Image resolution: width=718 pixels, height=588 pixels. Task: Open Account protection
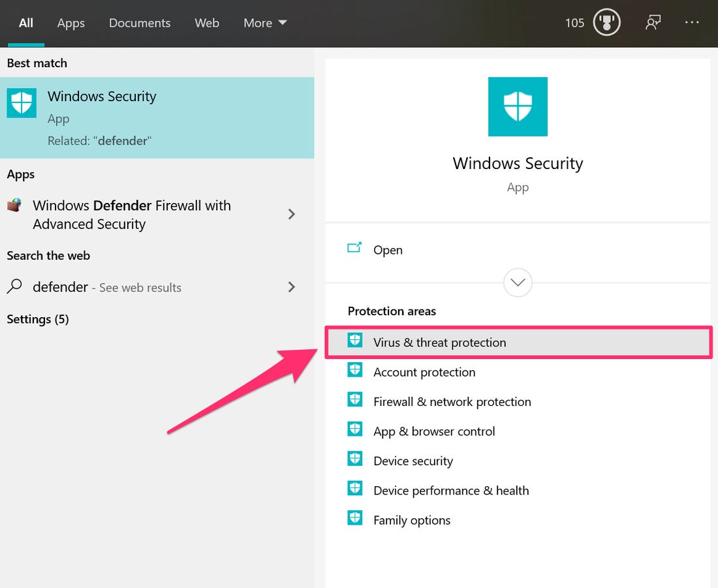pos(518,372)
